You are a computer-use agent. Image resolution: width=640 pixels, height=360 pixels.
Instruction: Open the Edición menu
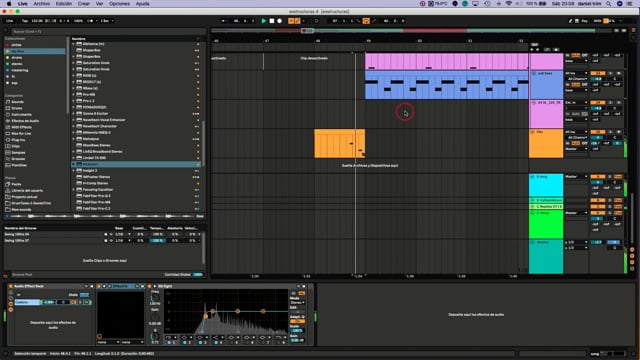pos(64,4)
